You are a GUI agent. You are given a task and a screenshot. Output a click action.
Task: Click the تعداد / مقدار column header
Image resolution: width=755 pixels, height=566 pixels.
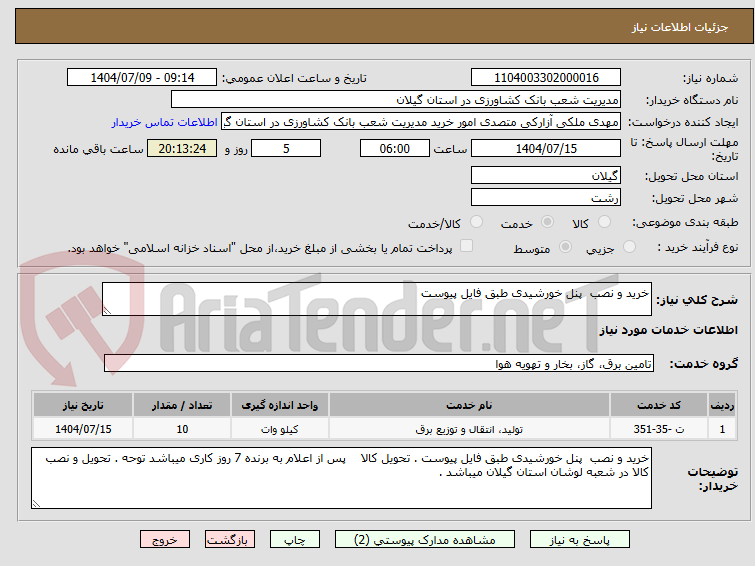(182, 405)
